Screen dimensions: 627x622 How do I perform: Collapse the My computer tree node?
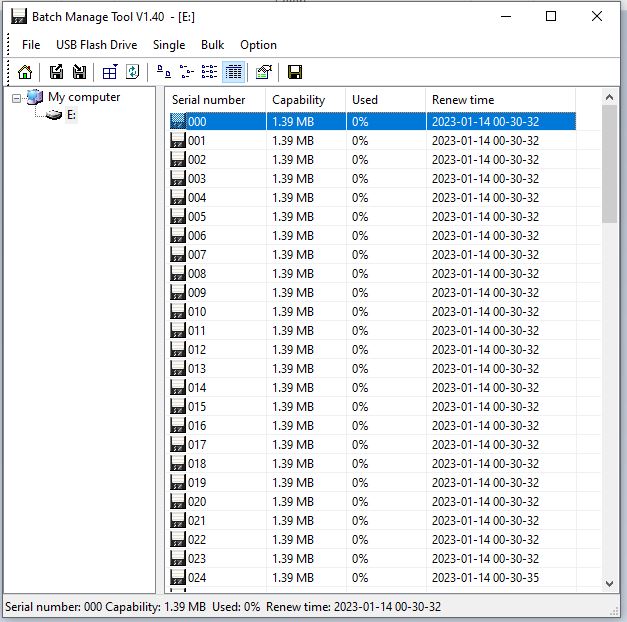coord(17,98)
